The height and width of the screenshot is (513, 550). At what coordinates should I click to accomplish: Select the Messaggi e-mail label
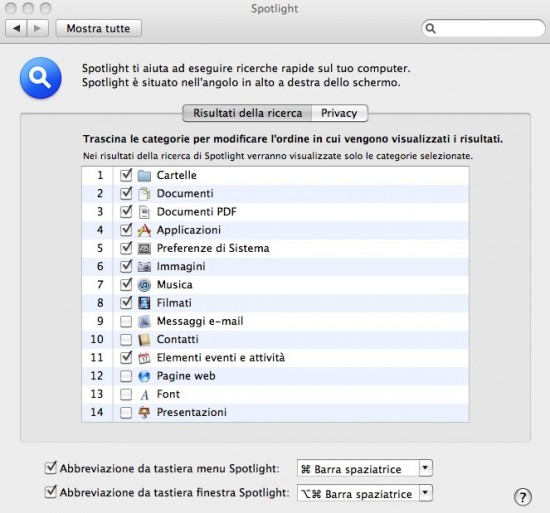coord(200,321)
